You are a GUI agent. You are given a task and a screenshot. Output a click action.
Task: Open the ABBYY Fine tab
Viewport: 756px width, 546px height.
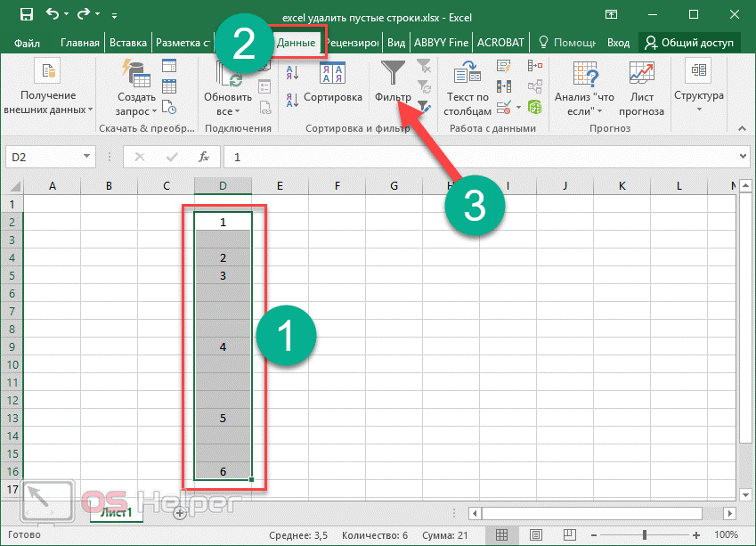click(441, 43)
